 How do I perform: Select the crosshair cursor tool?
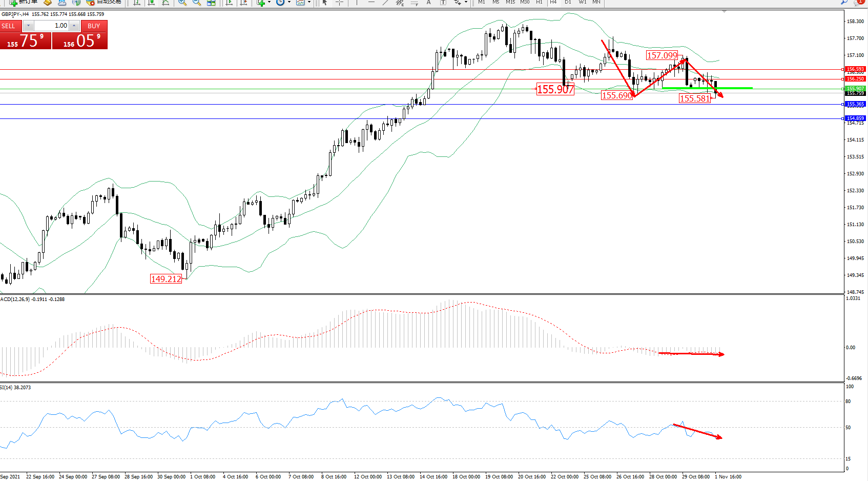pos(339,3)
